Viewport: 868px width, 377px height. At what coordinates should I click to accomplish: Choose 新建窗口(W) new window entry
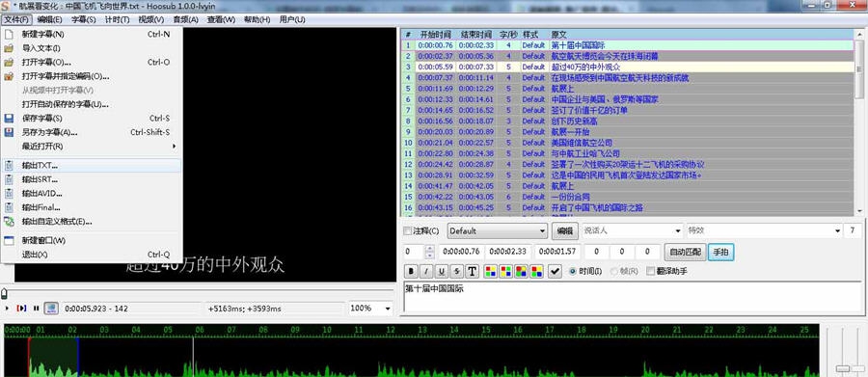pos(92,240)
